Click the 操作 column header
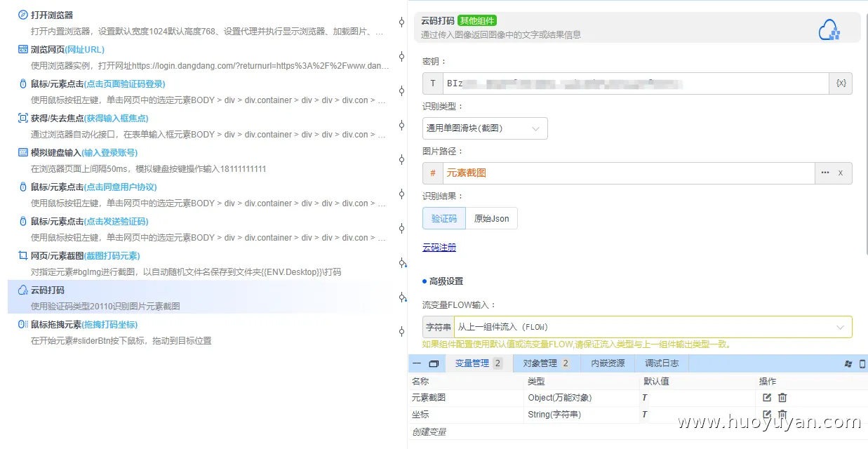 (768, 381)
